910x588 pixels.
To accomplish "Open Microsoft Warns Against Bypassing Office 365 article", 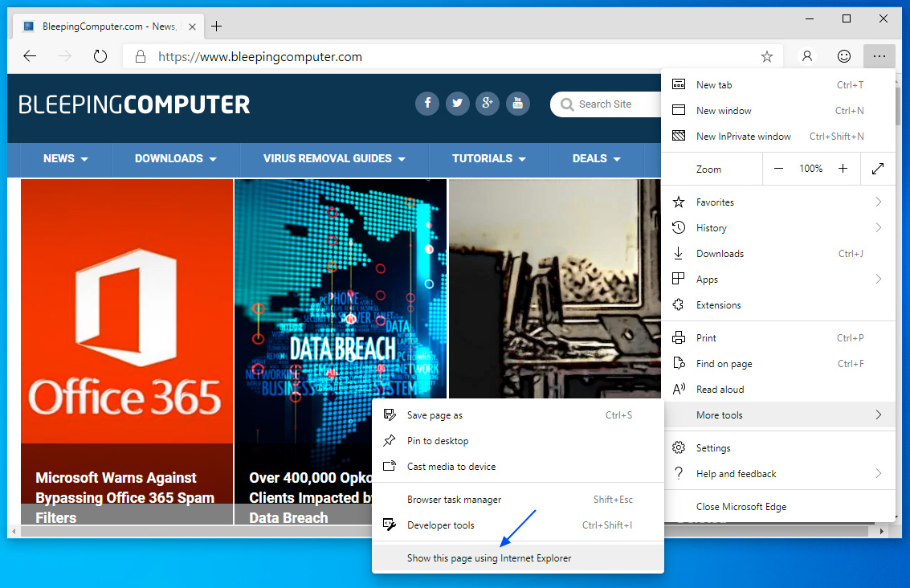I will [124, 497].
